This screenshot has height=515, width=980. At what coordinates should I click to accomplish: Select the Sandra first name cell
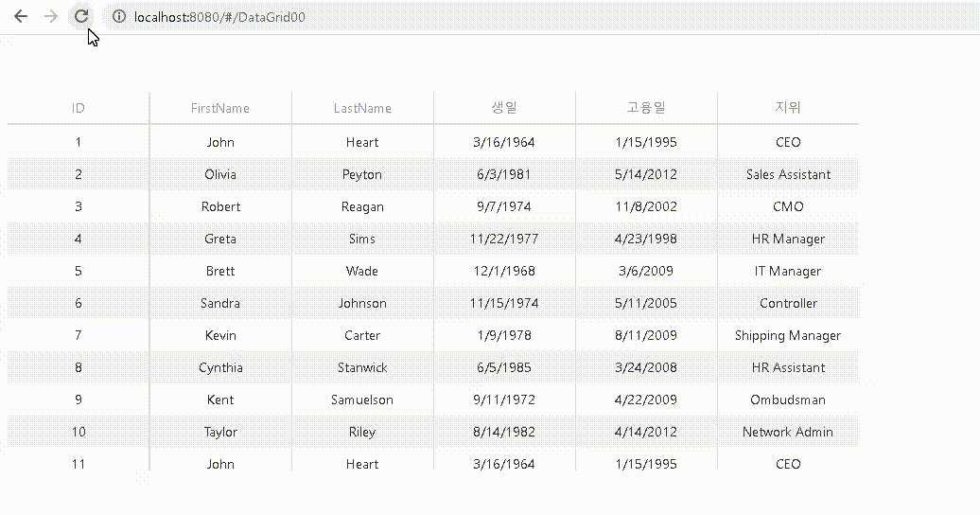pos(220,304)
